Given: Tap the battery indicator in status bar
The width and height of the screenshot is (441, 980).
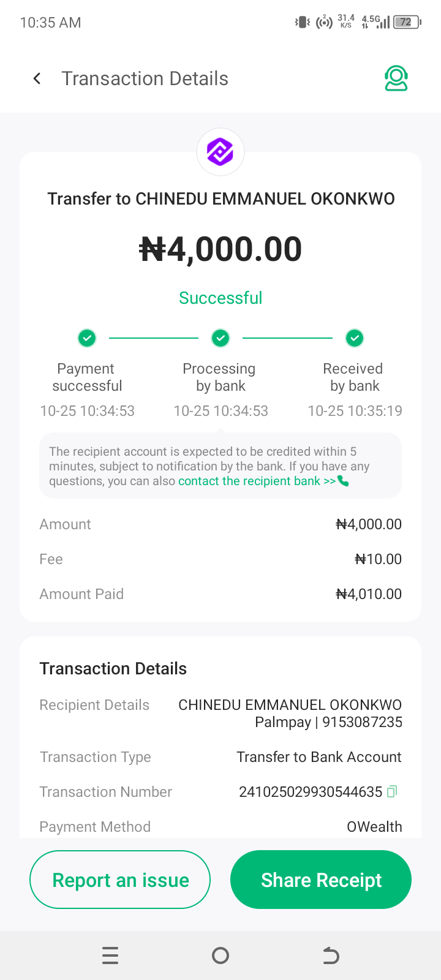Looking at the screenshot, I should point(407,23).
